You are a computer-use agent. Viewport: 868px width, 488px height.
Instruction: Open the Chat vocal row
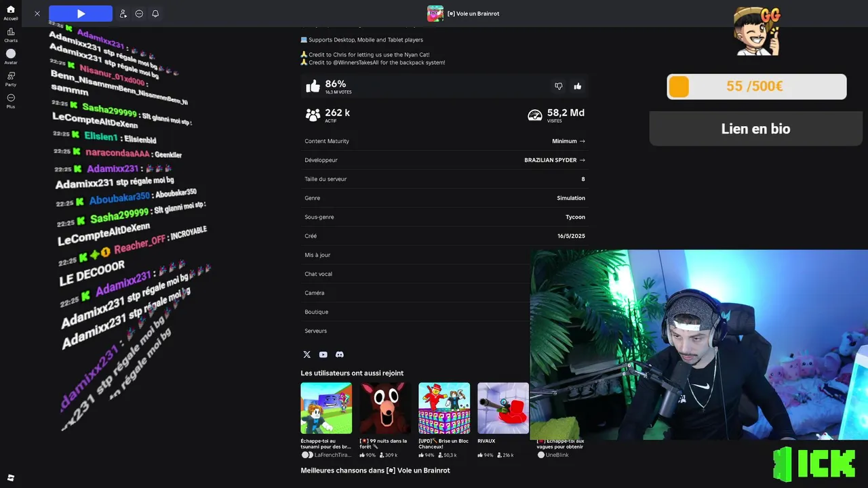[x=416, y=274]
